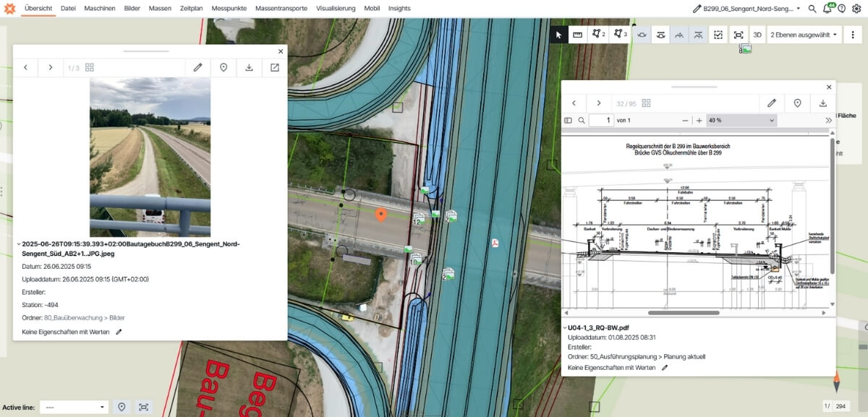Click edit pencil in photo panel toolbar
The image size is (868, 417).
(x=197, y=67)
